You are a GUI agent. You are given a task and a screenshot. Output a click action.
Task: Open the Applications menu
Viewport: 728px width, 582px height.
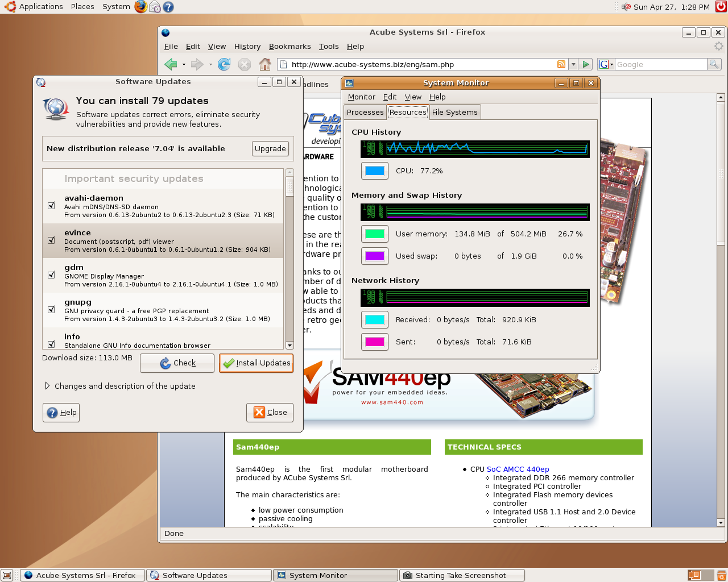(x=41, y=7)
